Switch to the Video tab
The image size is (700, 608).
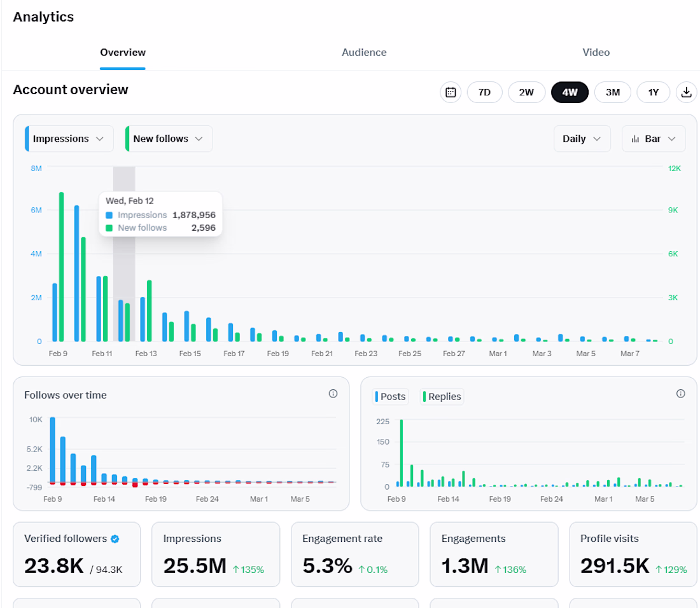(596, 53)
